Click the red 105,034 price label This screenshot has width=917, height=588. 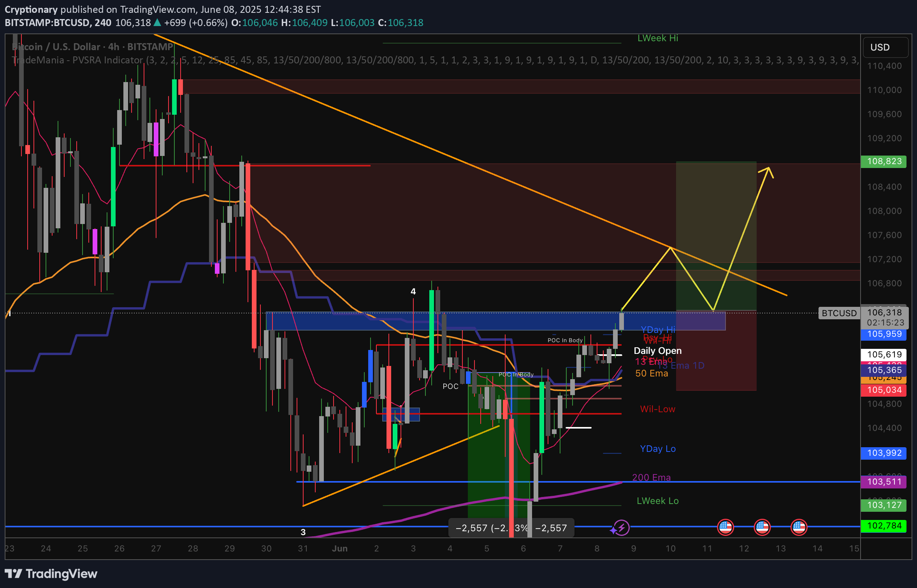884,390
